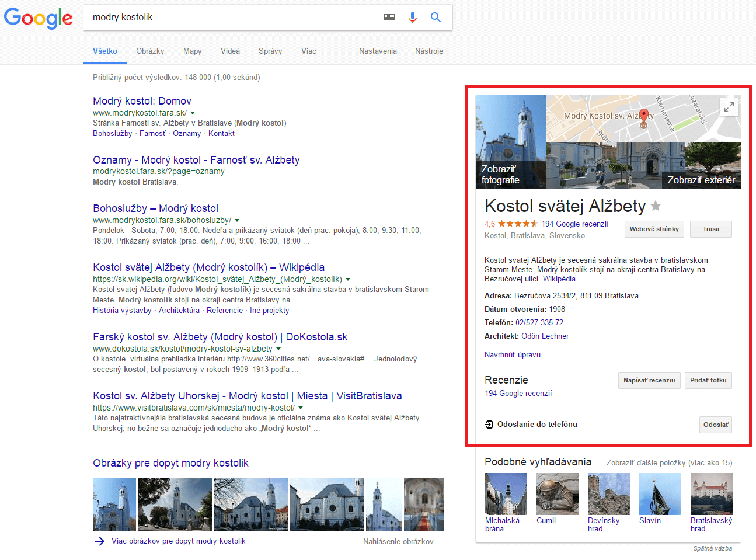Screen dimensions: 756x560
Task: Open the 'Iné projekty' sitelink
Action: tap(270, 311)
